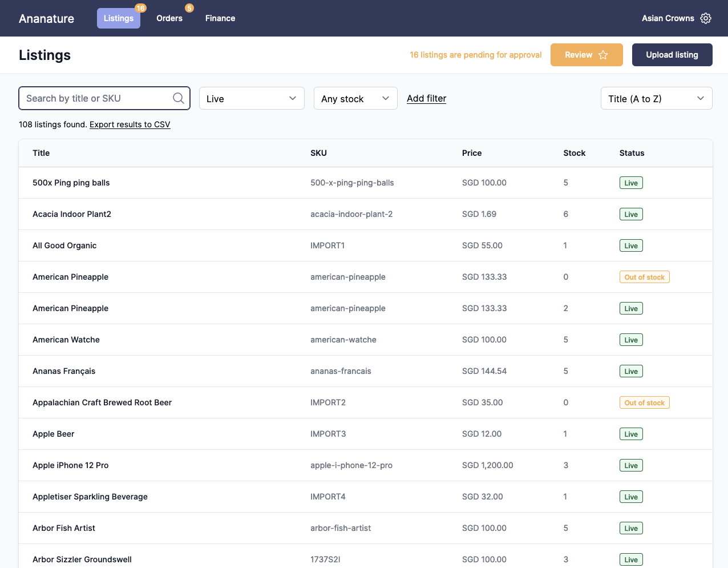Screen dimensions: 728x568
Task: Click the Out of stock badge for Appalachian Root Beer
Action: tap(644, 402)
